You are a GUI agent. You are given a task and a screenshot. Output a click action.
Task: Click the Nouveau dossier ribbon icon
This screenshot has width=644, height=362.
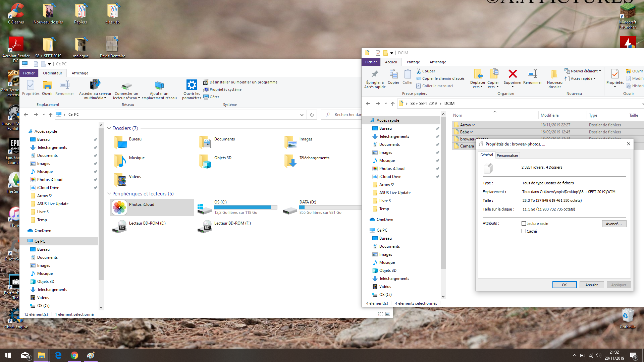[x=554, y=74]
